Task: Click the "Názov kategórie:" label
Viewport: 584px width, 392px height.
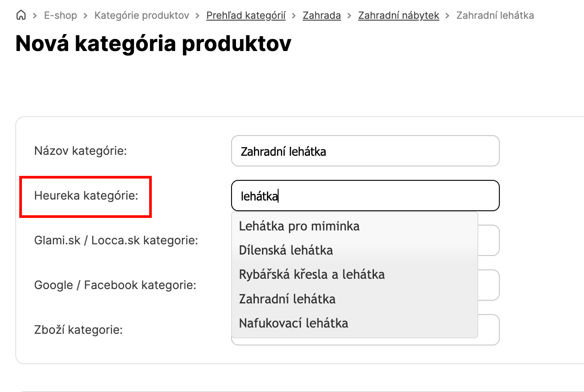Action: click(x=81, y=151)
